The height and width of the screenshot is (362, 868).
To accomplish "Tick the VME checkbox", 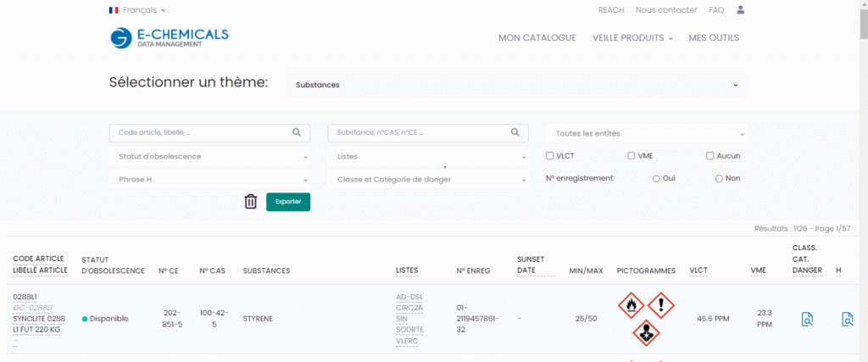I will click(x=631, y=156).
